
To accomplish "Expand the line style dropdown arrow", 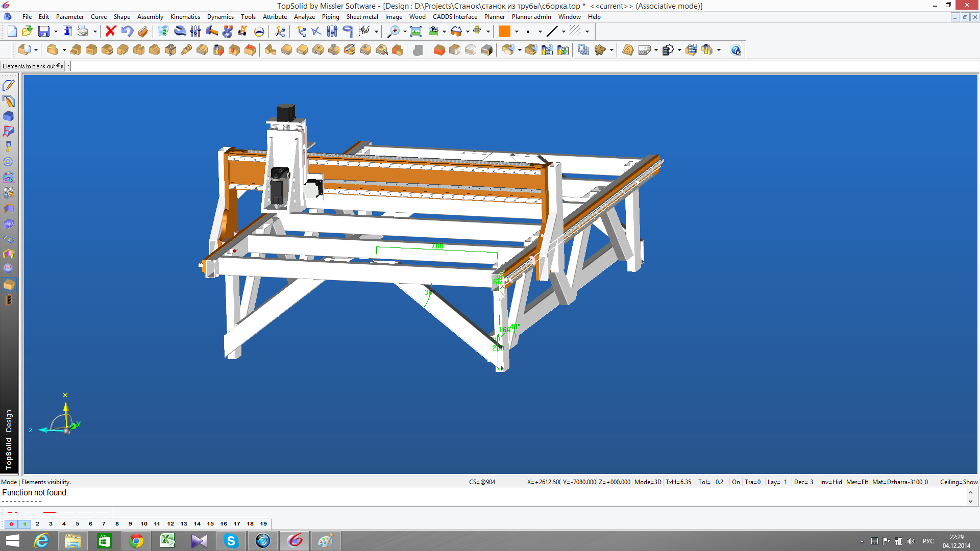I will pos(563,32).
